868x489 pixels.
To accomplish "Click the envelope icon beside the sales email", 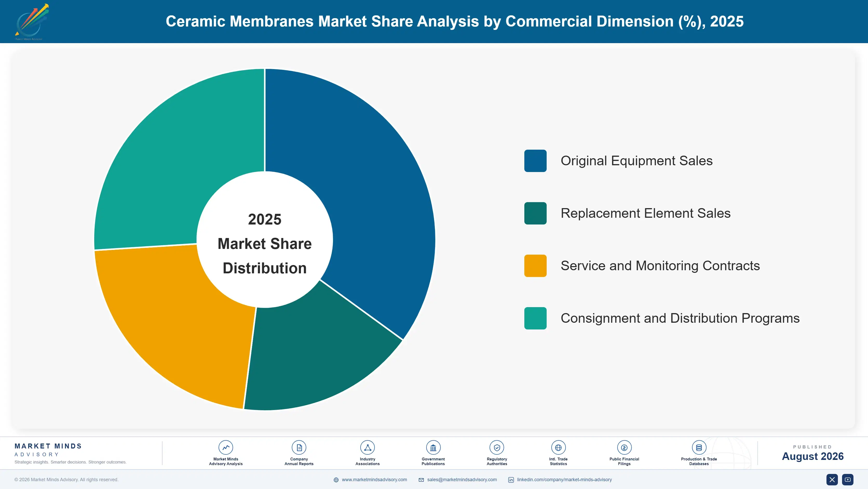I will 421,480.
